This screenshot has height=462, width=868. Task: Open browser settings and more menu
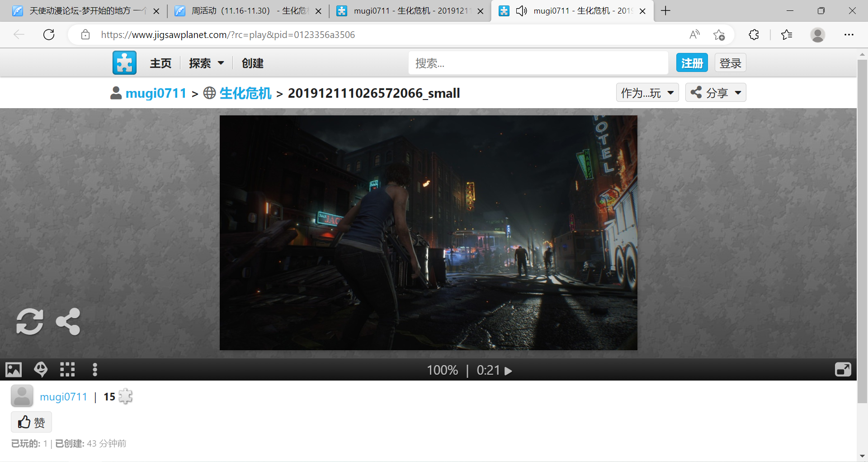pos(849,34)
